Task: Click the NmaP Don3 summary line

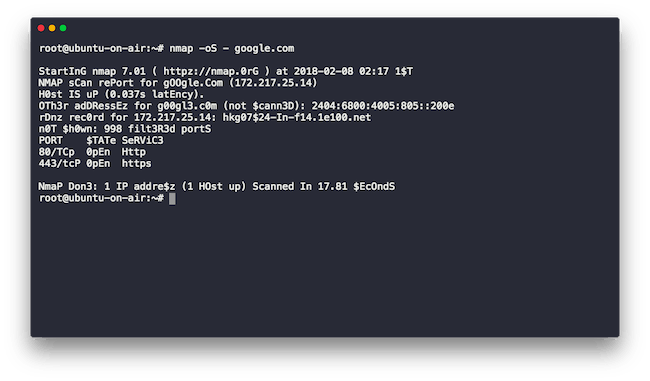Action: click(217, 187)
